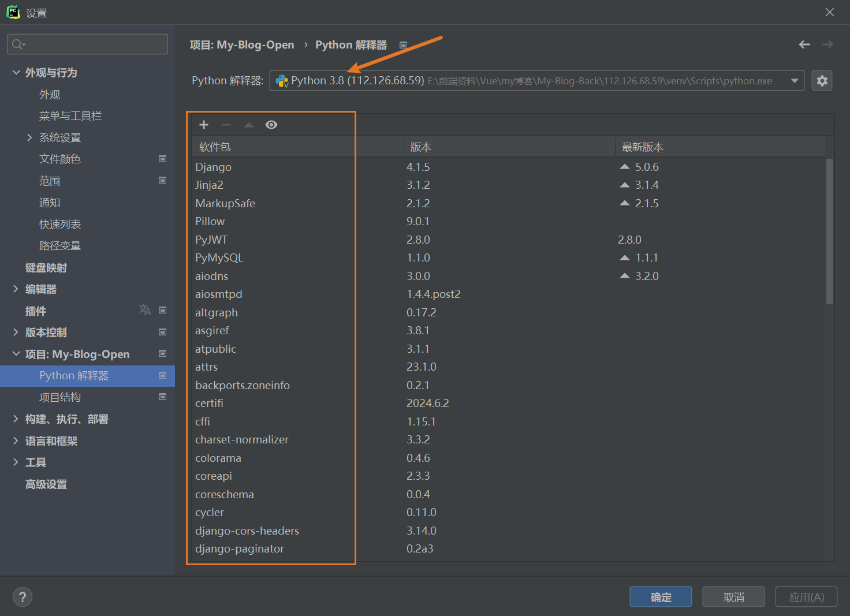Collapse the 项目: My-Blog-Open section

[16, 353]
